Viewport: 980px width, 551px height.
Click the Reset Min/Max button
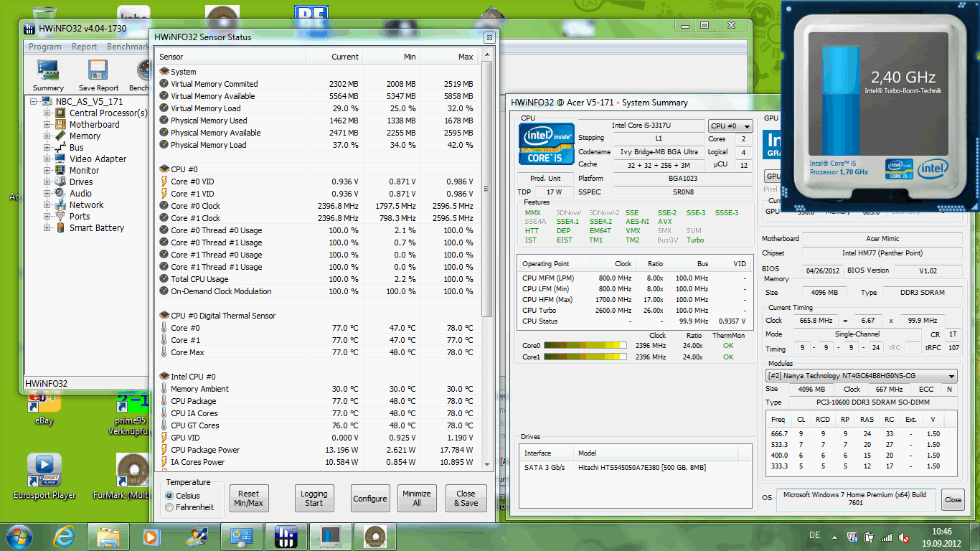[249, 499]
